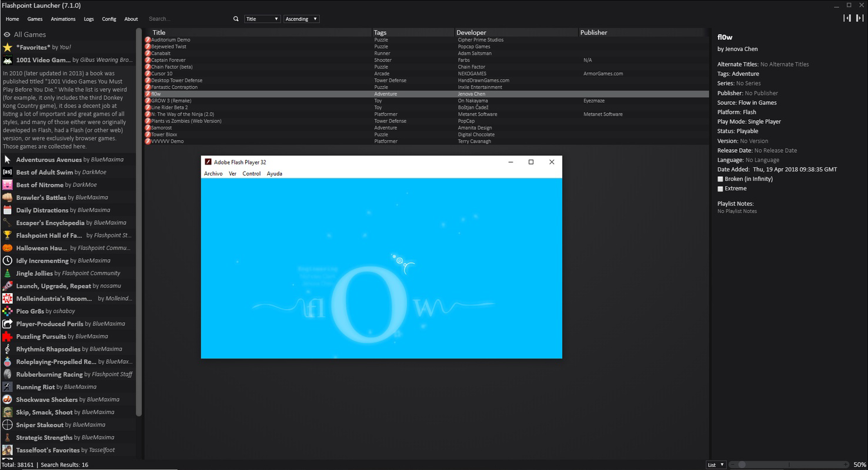Open Halloween Haunts pumpkin icon
Image resolution: width=868 pixels, height=470 pixels.
(x=7, y=248)
